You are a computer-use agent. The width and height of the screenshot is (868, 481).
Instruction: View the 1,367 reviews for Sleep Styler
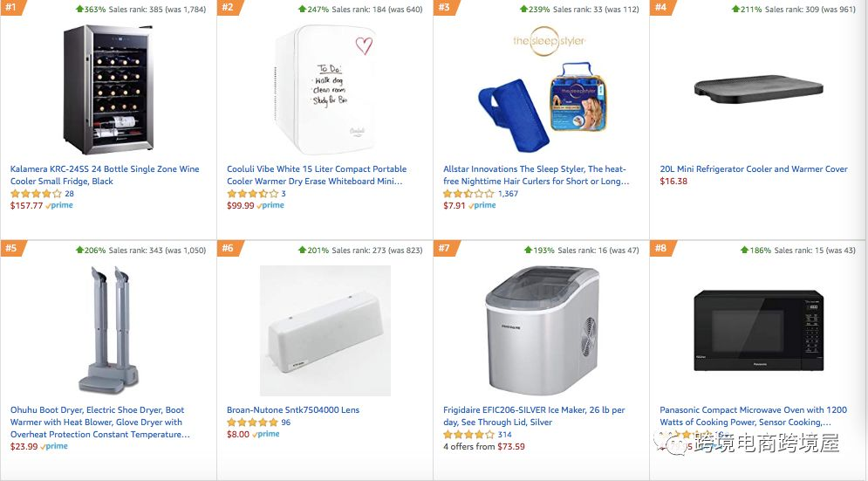(509, 194)
